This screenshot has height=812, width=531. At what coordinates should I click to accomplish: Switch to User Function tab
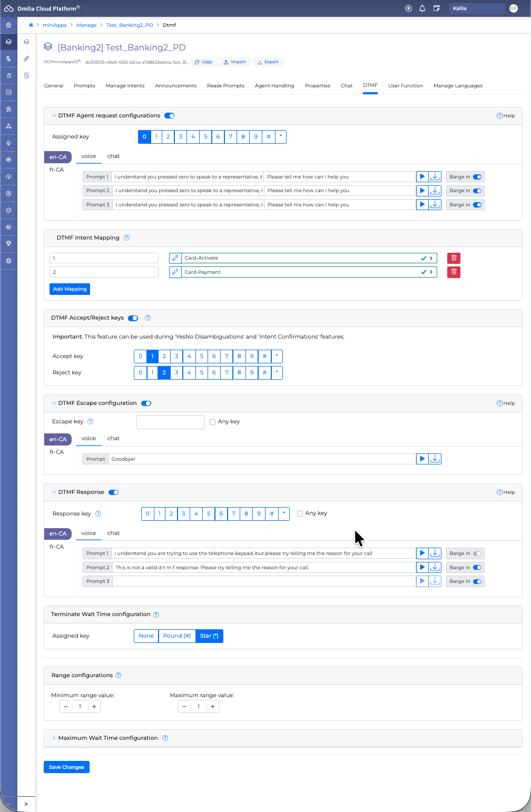406,86
